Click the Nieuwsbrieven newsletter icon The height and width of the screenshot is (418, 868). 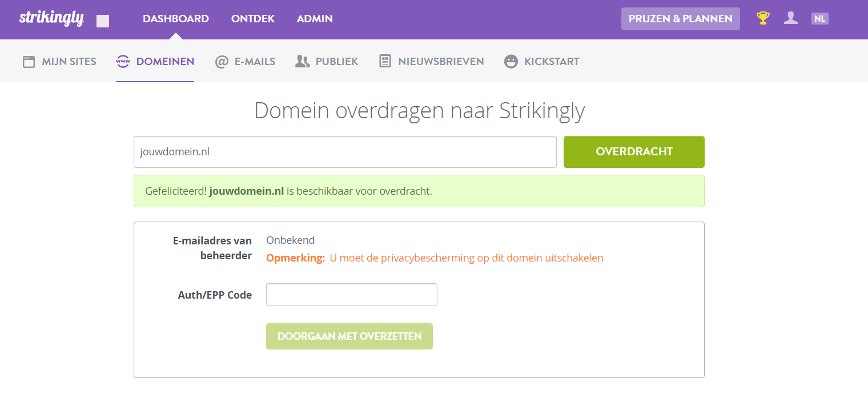385,61
